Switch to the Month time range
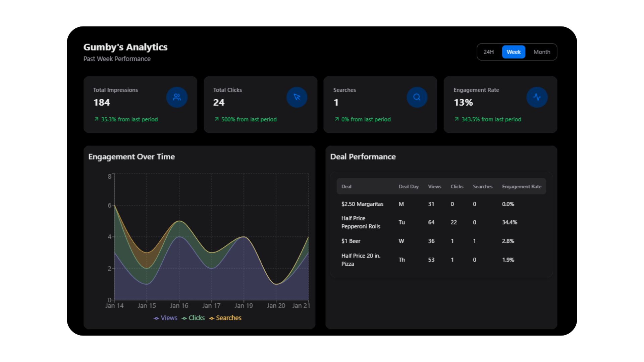 [x=542, y=52]
